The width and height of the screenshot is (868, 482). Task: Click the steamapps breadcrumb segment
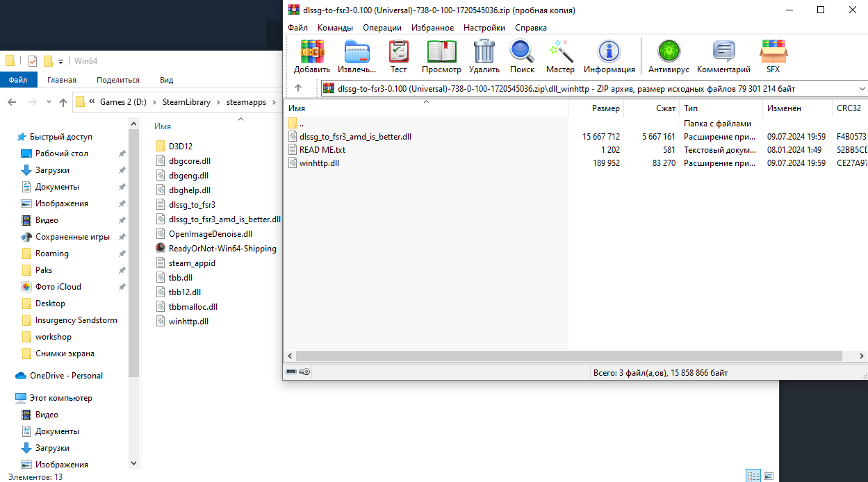click(246, 102)
